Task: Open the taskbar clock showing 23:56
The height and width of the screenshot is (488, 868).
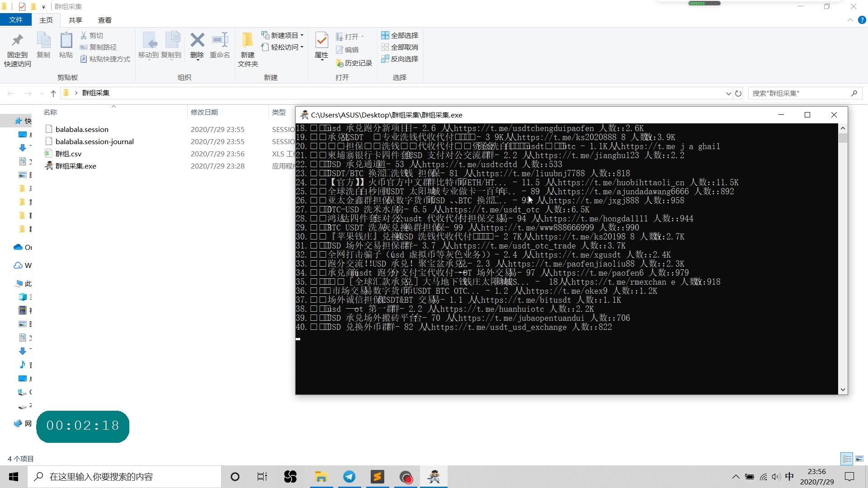Action: [x=817, y=477]
